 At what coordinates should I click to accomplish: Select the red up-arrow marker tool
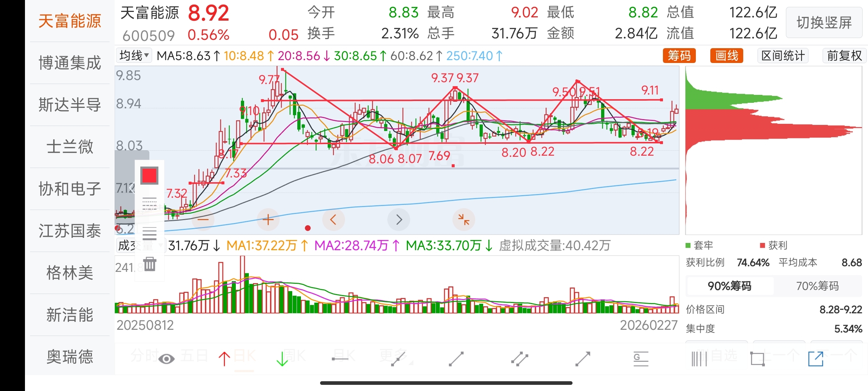pos(224,359)
